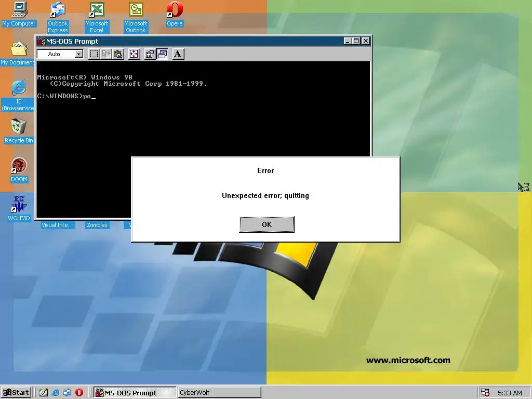Open the Start menu
The height and width of the screenshot is (399, 532).
pos(16,393)
